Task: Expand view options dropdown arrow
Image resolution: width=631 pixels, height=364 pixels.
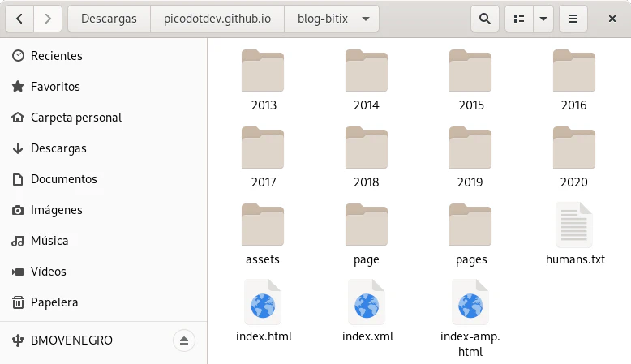Action: click(x=543, y=19)
